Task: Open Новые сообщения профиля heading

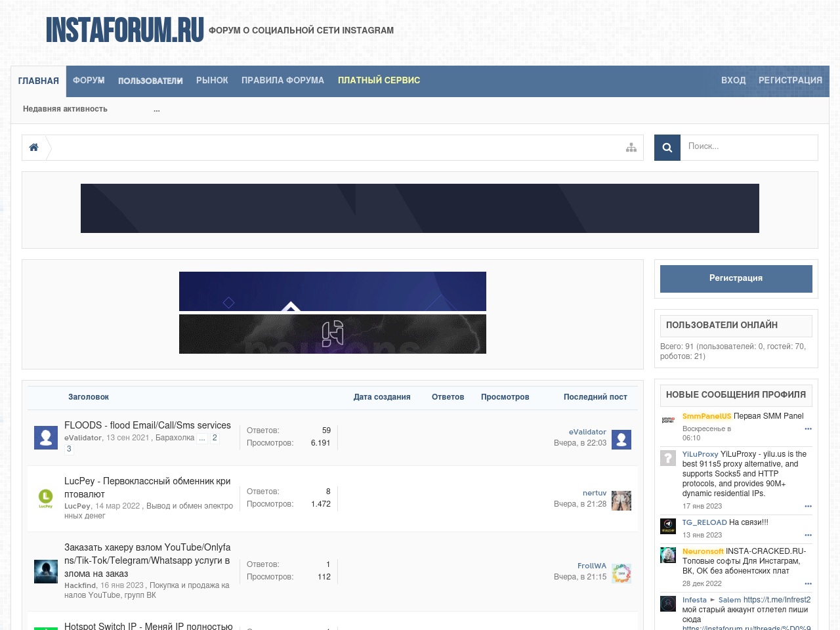Action: 736,395
